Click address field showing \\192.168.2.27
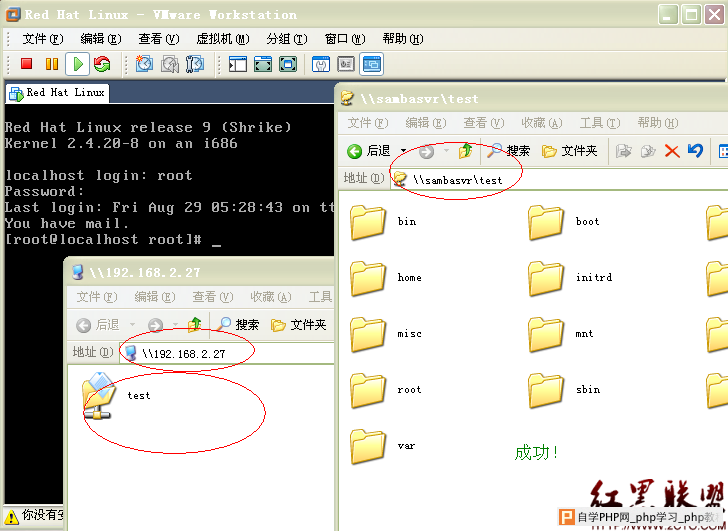The height and width of the screenshot is (531, 728). coord(228,353)
